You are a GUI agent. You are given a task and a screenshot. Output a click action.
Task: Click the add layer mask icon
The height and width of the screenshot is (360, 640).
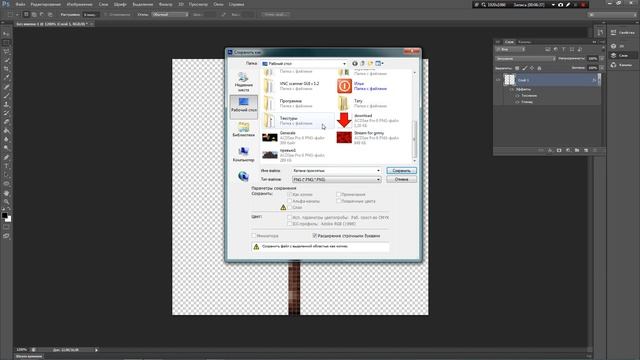(559, 150)
